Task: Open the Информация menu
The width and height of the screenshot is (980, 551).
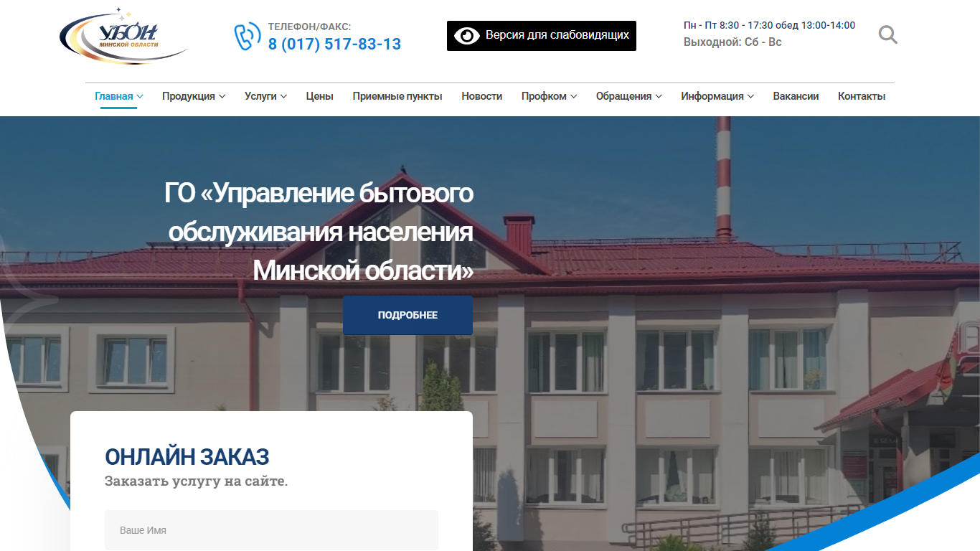Action: click(712, 96)
